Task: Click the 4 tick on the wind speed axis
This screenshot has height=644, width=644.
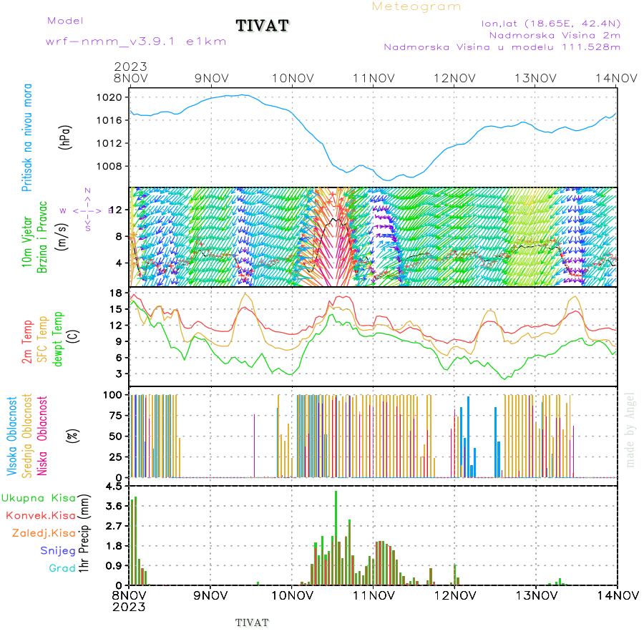Action: click(x=119, y=263)
